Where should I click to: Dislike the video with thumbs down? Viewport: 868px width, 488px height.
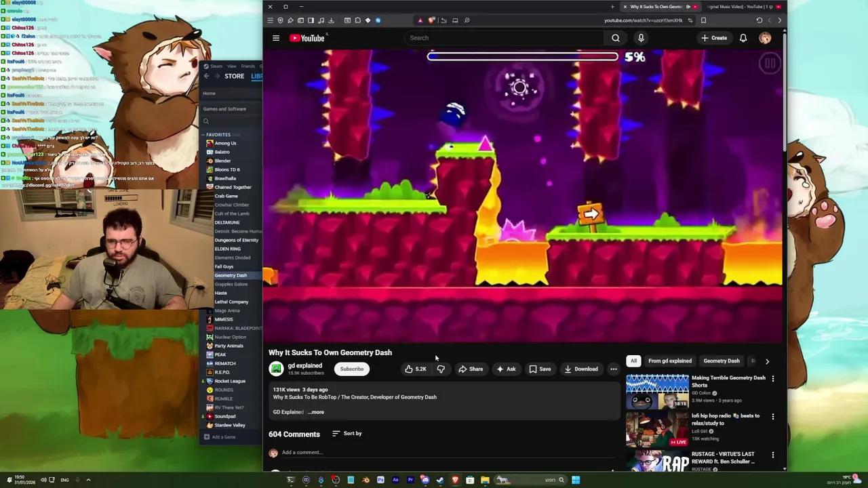click(441, 369)
